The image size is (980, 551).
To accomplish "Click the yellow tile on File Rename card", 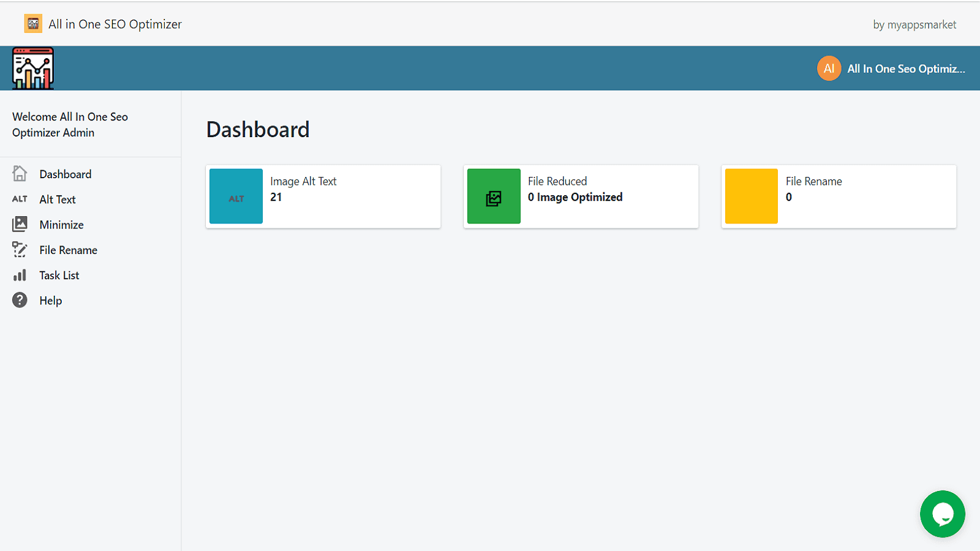I will (752, 196).
